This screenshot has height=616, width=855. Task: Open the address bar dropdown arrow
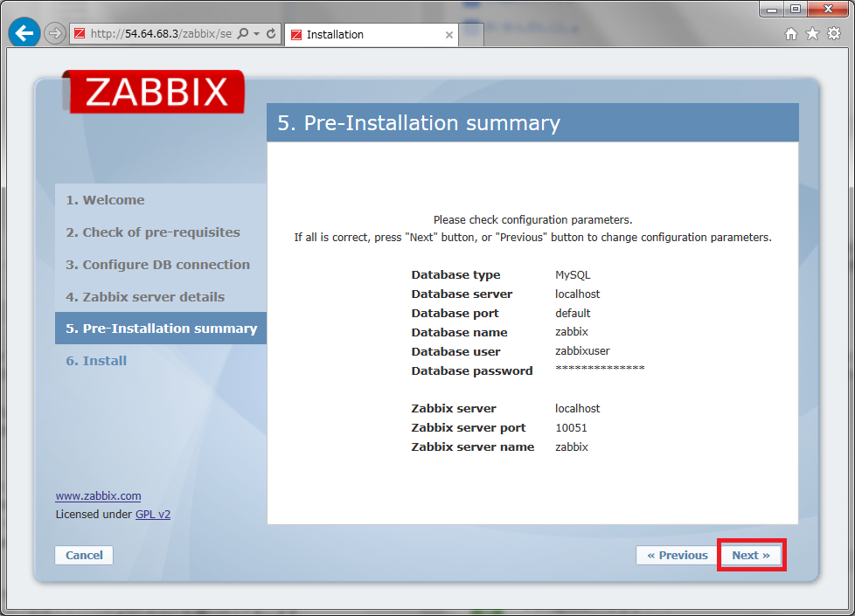pos(257,34)
